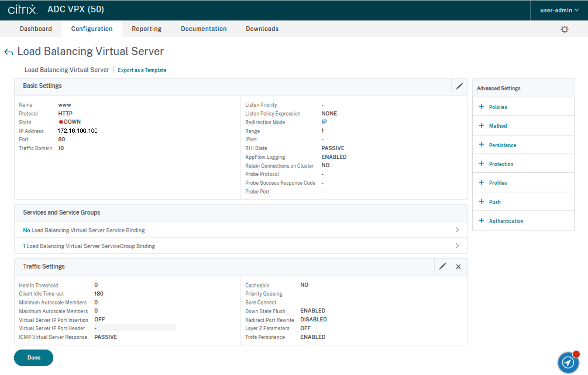Edit Basic Settings with pencil icon

[x=459, y=86]
